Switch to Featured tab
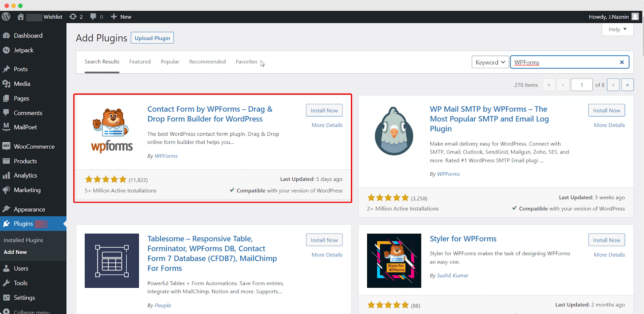The image size is (644, 314). pos(140,62)
